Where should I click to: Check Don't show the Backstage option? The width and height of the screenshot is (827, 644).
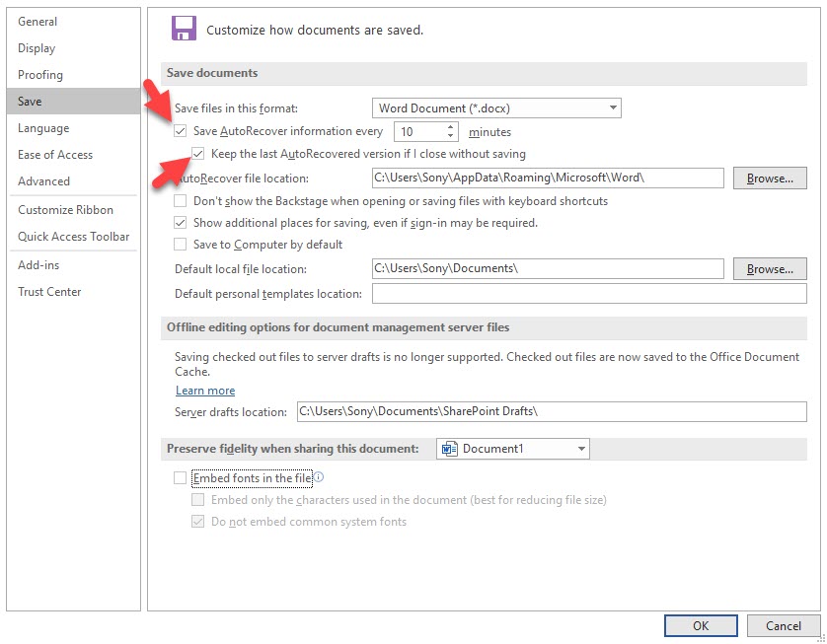pyautogui.click(x=180, y=200)
